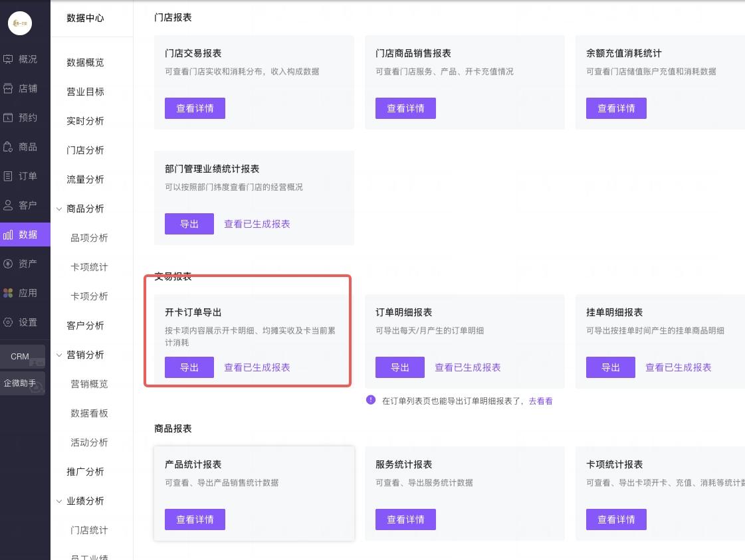The image size is (745, 560).
Task: Open the 应用 four-color apps icon
Action: [x=8, y=293]
